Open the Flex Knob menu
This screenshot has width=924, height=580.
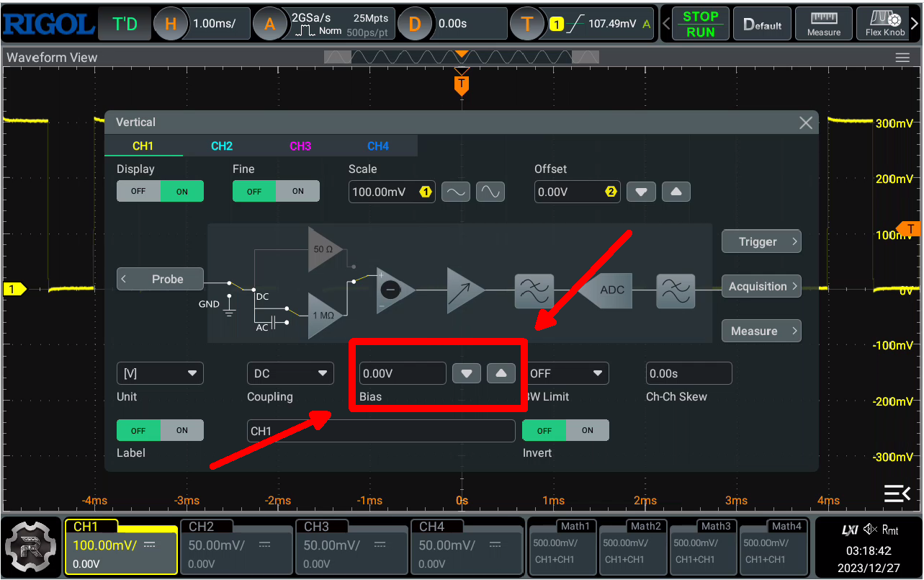point(886,24)
